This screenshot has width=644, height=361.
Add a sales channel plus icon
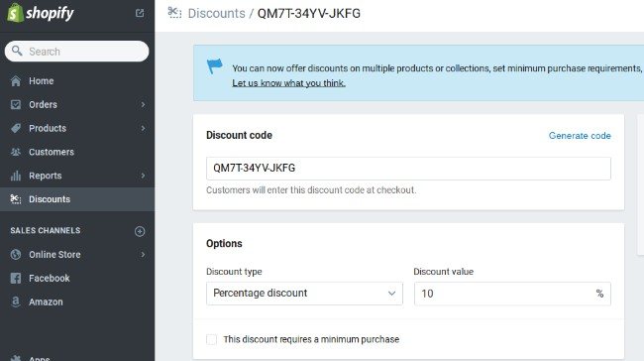click(140, 231)
